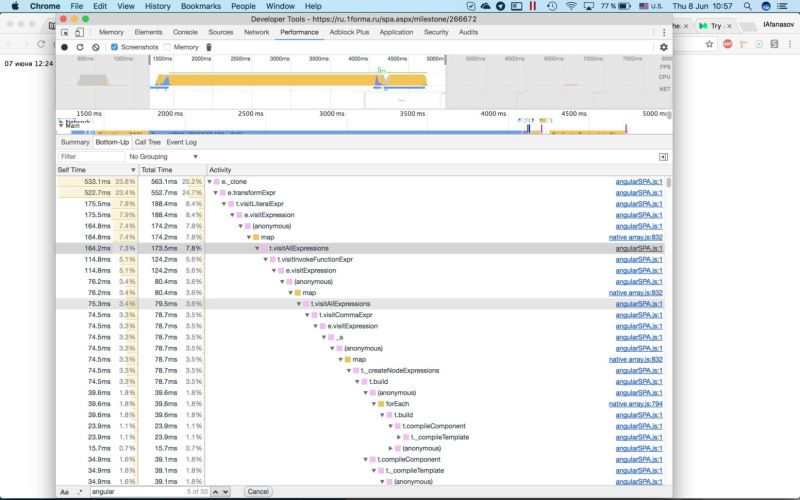Collect garbage with trash icon
The width and height of the screenshot is (800, 500).
208,47
